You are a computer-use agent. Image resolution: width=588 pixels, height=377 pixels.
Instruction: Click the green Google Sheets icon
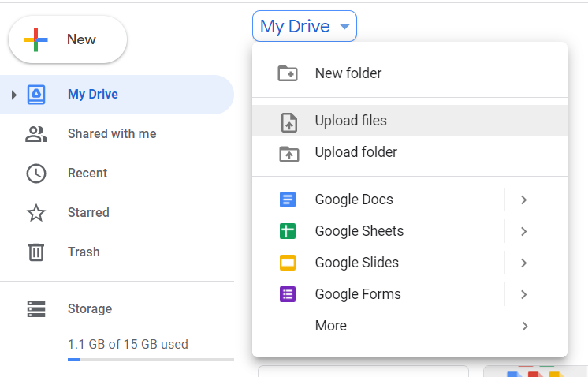pos(288,231)
